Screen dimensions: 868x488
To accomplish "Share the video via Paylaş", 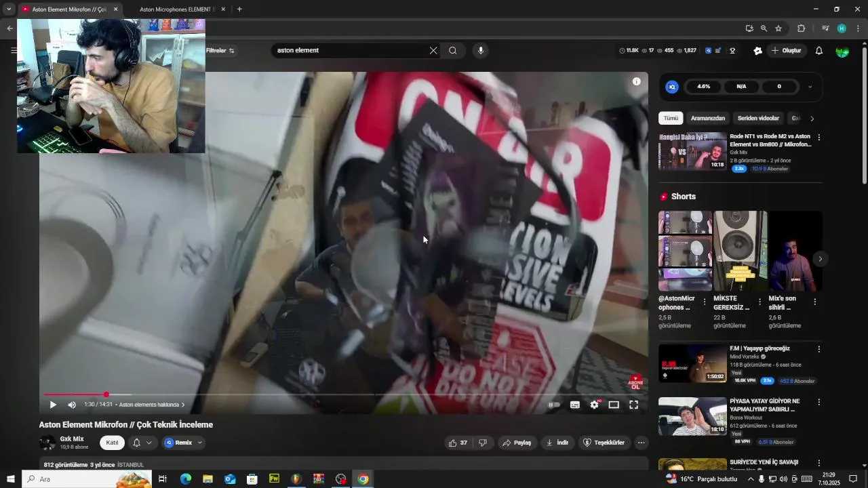I will pyautogui.click(x=516, y=443).
